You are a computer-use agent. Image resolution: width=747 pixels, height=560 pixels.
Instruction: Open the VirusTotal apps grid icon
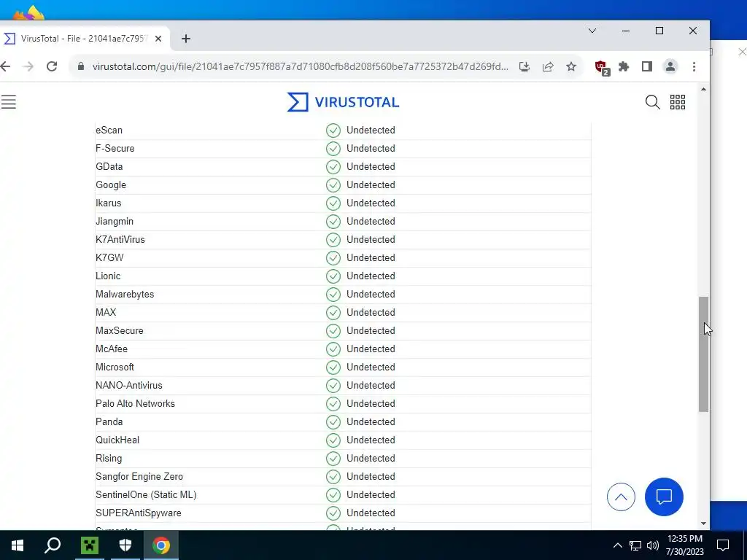tap(678, 102)
